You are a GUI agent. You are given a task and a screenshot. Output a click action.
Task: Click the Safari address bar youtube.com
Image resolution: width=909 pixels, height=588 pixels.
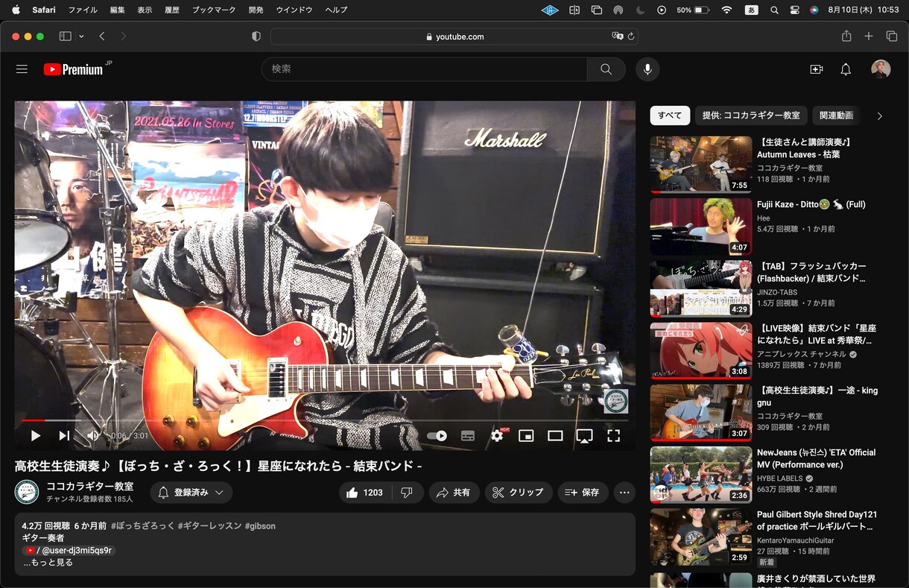click(454, 37)
